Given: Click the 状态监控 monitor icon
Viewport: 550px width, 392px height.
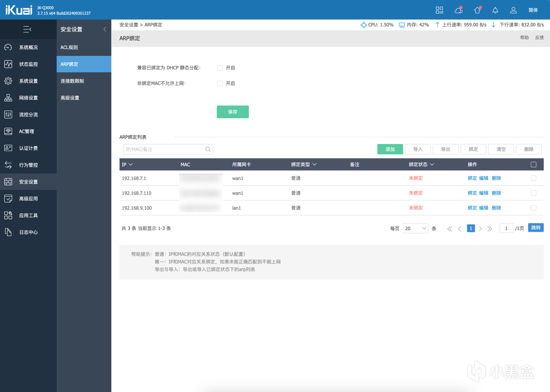Looking at the screenshot, I should tap(8, 64).
